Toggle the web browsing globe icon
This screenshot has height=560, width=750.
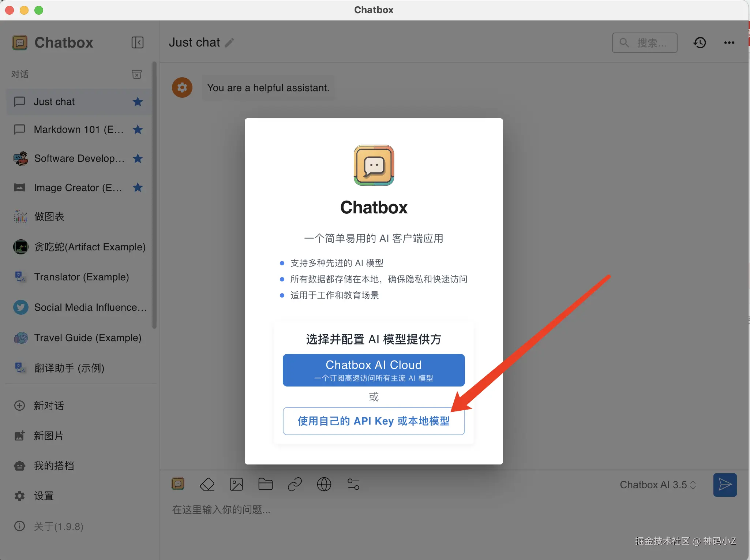pyautogui.click(x=324, y=484)
